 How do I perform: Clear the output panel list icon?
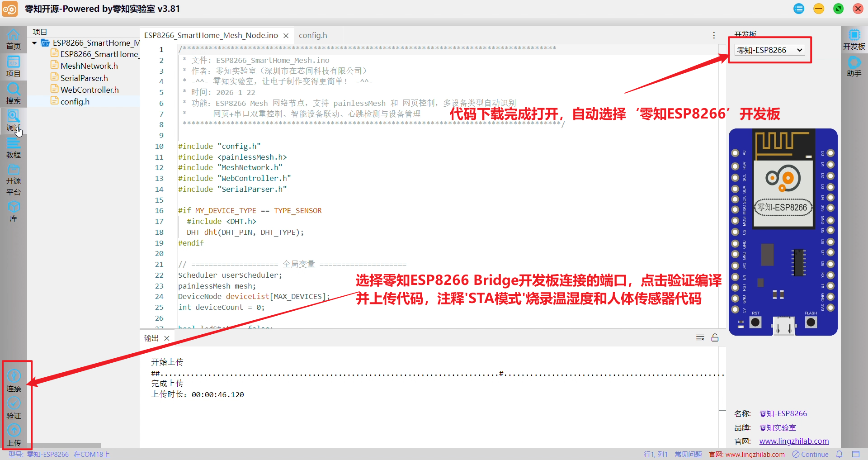pos(700,337)
